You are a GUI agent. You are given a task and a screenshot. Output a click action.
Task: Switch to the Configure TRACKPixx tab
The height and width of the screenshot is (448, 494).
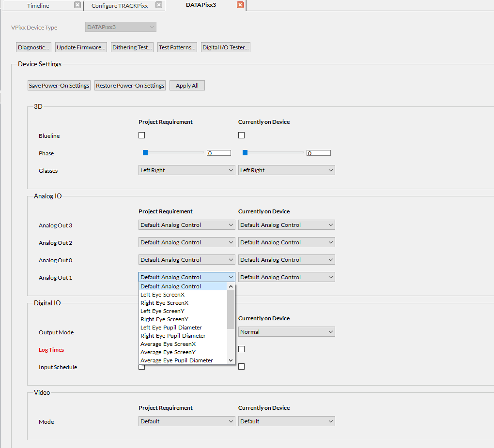point(120,6)
